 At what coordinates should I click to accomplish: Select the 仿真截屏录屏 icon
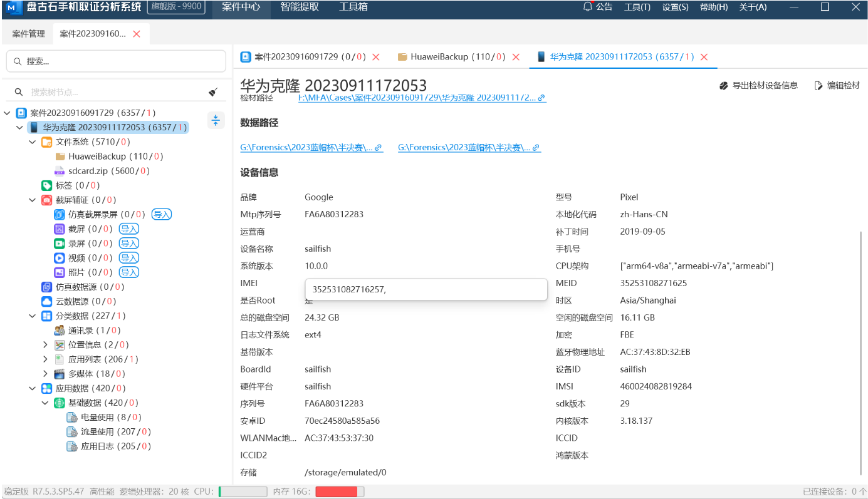[60, 214]
